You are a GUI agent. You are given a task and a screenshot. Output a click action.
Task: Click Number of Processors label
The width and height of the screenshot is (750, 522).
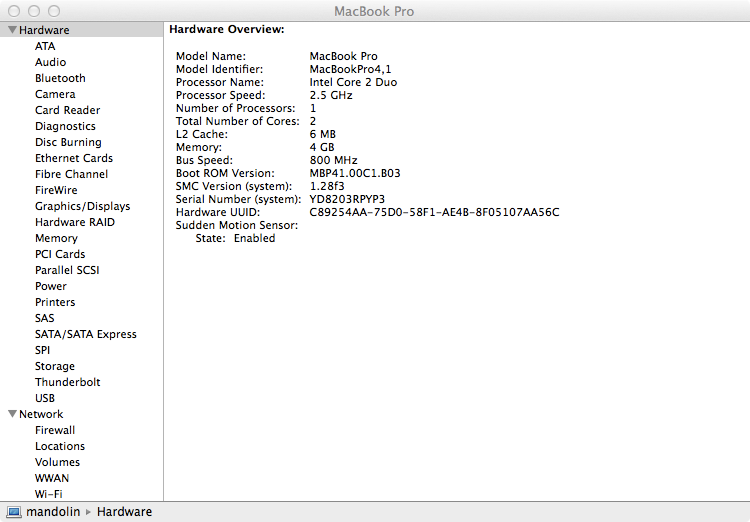235,109
